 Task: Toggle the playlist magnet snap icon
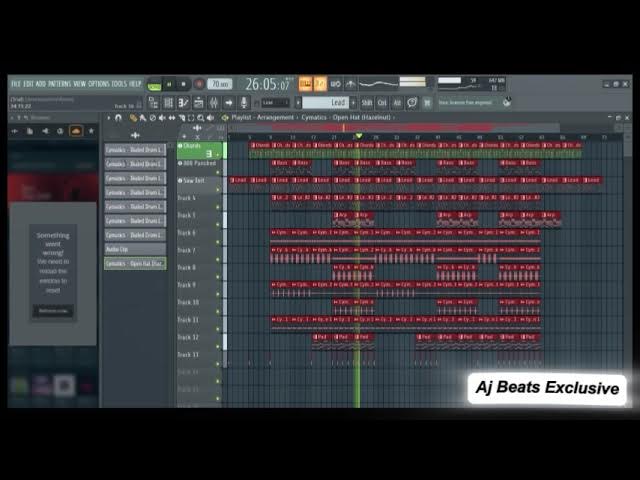tap(118, 118)
